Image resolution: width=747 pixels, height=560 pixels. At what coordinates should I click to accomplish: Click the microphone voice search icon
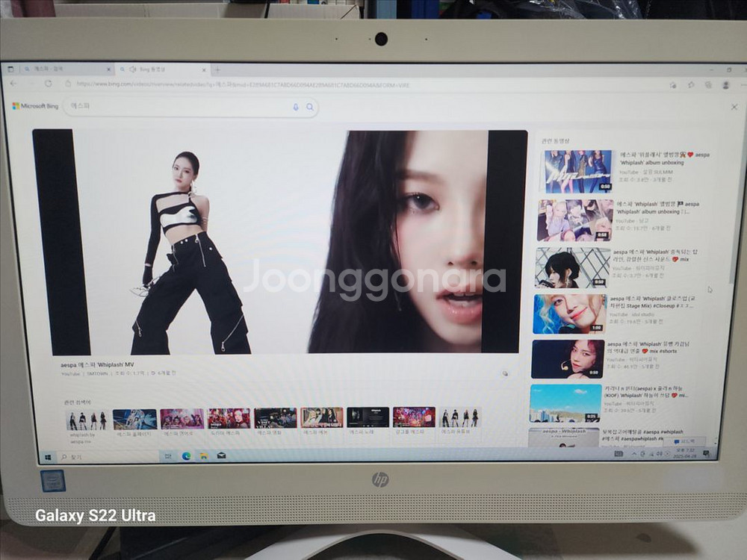point(296,107)
